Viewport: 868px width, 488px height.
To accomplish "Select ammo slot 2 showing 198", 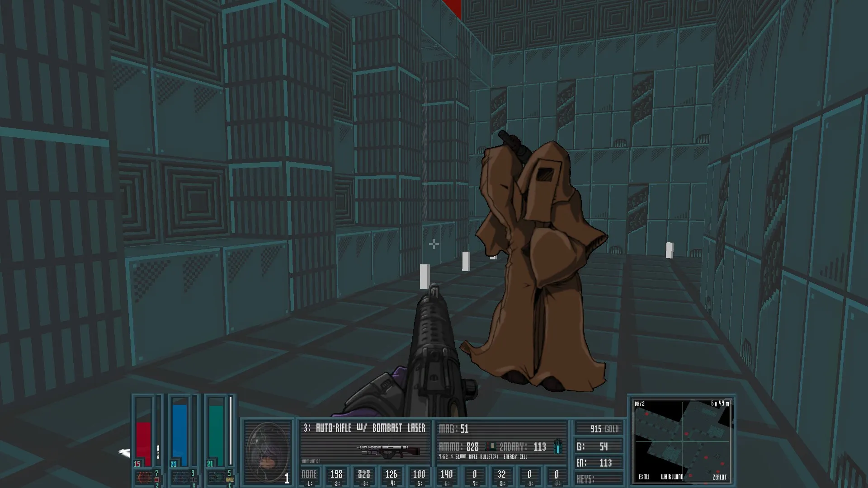I will pyautogui.click(x=336, y=477).
